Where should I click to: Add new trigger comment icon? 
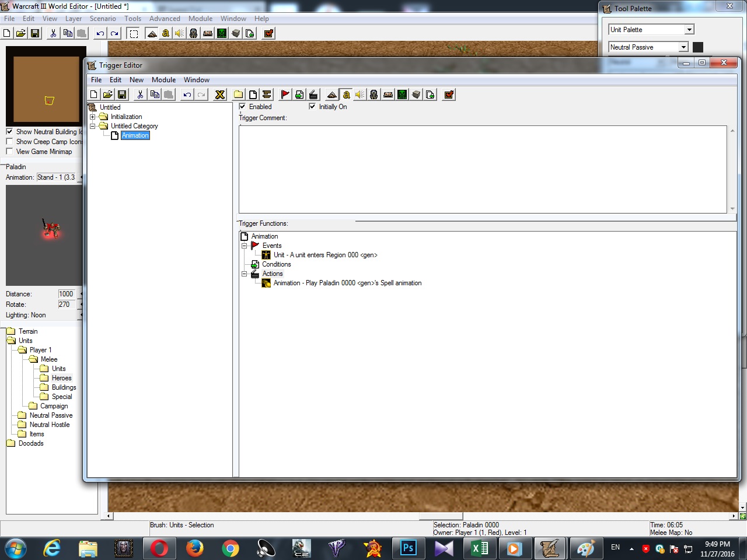pyautogui.click(x=267, y=94)
